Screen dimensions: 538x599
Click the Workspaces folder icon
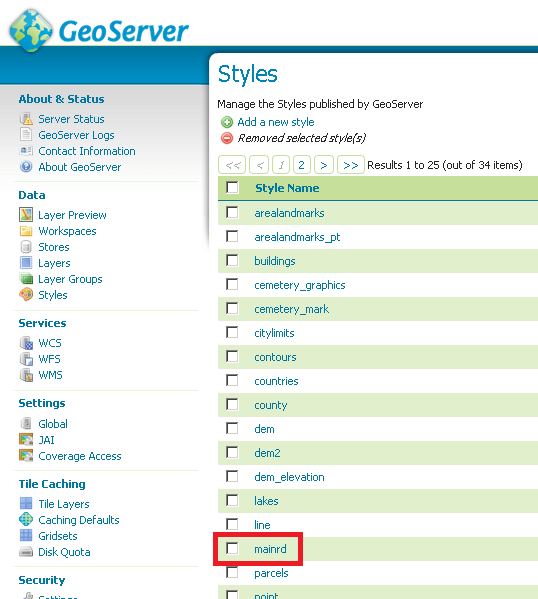tap(26, 231)
